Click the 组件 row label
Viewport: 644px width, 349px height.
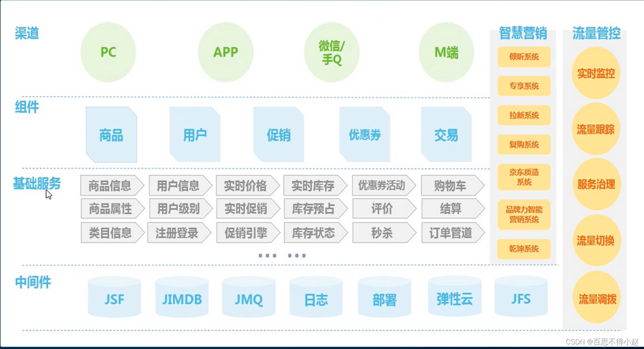tap(27, 107)
